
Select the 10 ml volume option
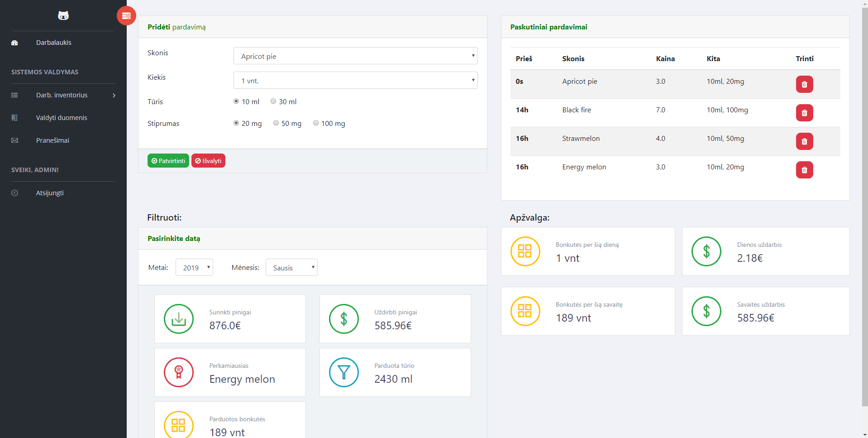pyautogui.click(x=236, y=101)
